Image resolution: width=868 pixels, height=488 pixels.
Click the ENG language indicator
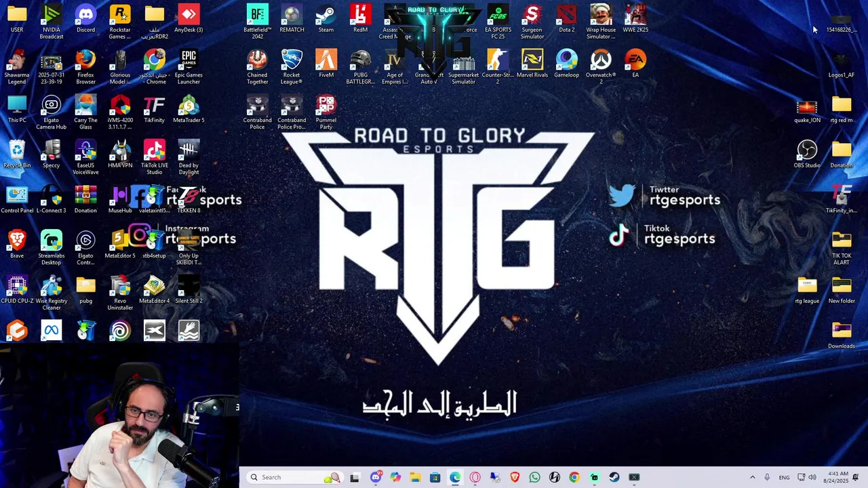click(784, 477)
